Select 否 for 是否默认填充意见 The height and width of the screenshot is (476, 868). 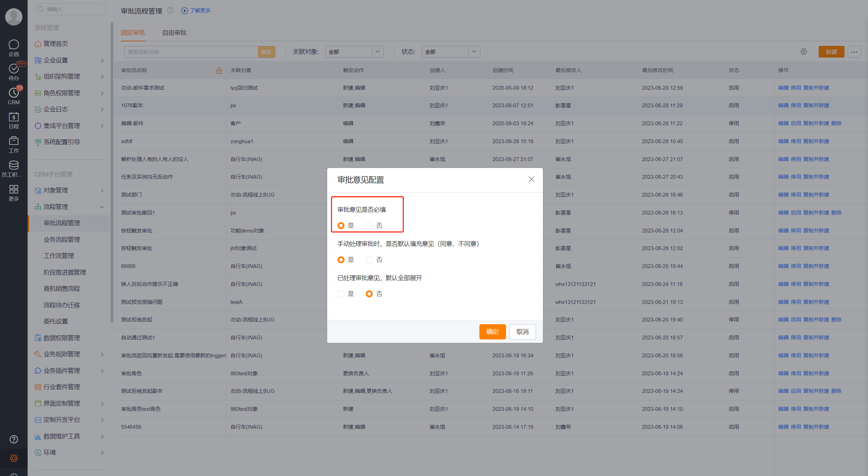(369, 260)
